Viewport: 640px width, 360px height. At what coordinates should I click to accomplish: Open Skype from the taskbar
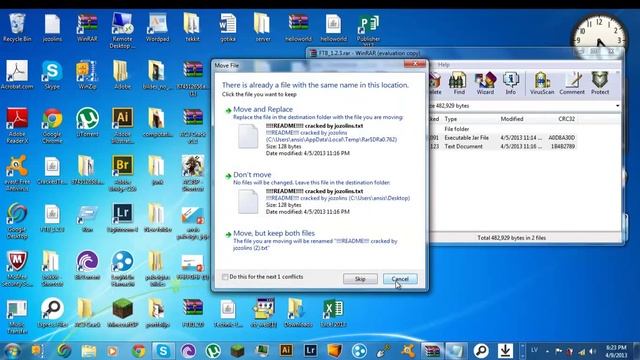[163, 351]
